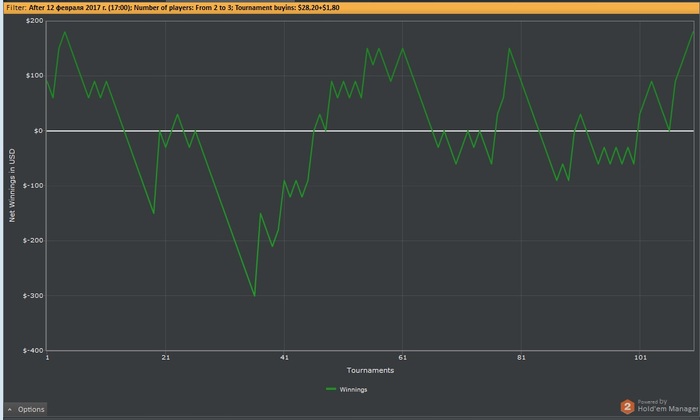Click the Winnings legend label

(x=353, y=390)
